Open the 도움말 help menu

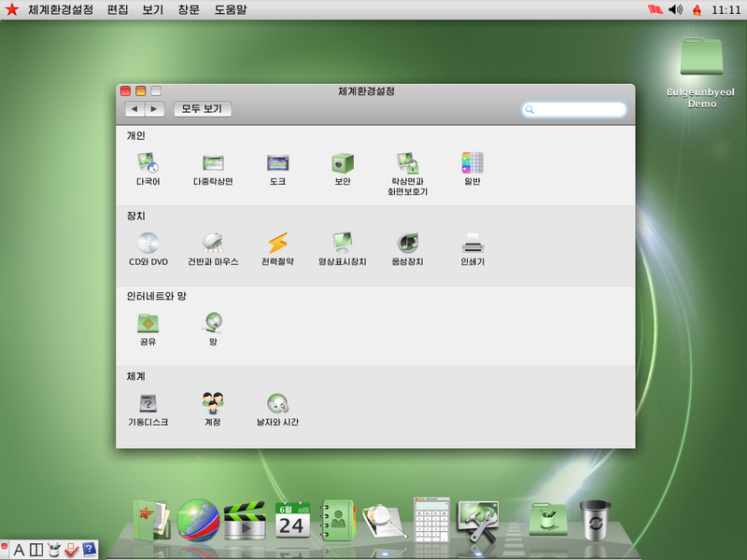pos(232,9)
